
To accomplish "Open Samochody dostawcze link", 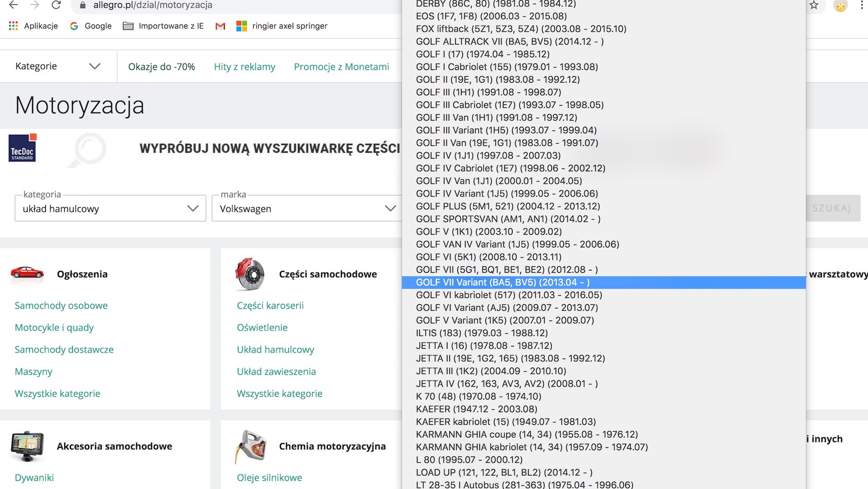I will pyautogui.click(x=64, y=349).
